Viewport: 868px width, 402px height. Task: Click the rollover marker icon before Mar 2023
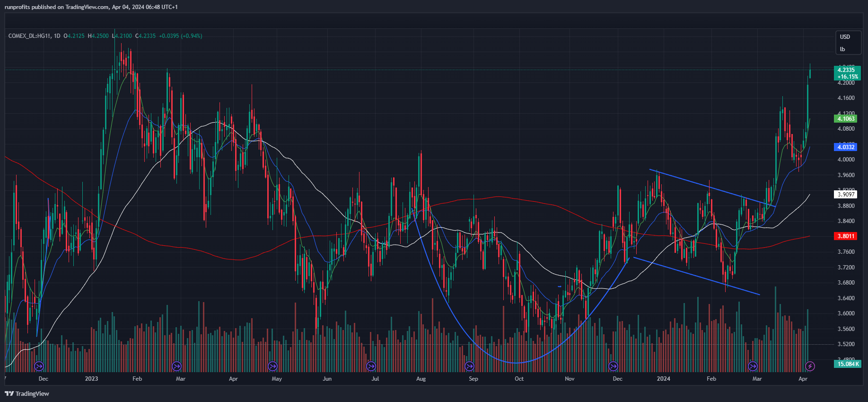point(176,366)
